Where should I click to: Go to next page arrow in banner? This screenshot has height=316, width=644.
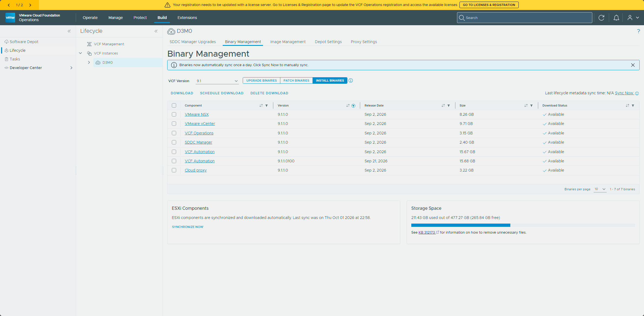coord(30,5)
